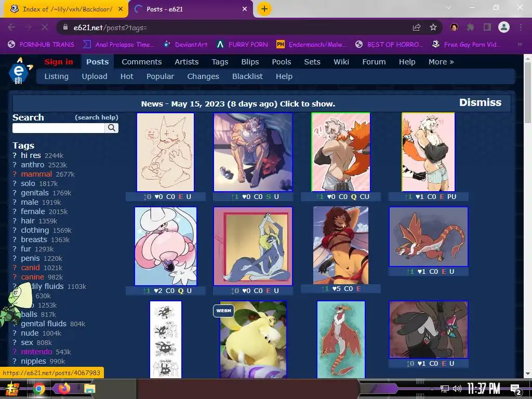Open the '?' wiki icon beside 'solo'
532x399 pixels.
pyautogui.click(x=15, y=183)
